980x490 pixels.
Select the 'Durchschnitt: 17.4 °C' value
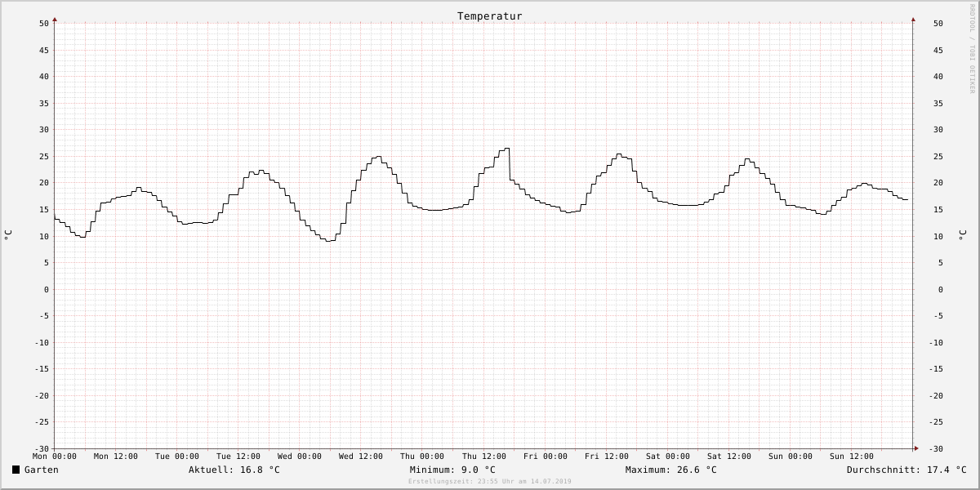906,470
